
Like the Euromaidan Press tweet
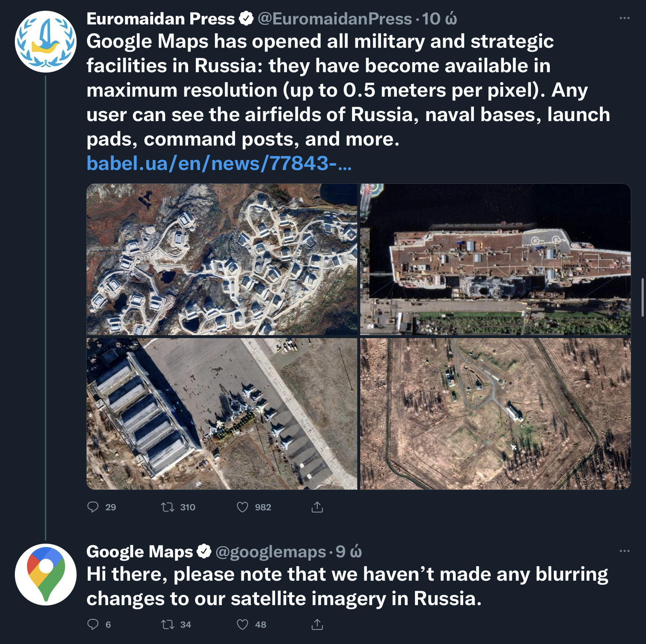242,507
